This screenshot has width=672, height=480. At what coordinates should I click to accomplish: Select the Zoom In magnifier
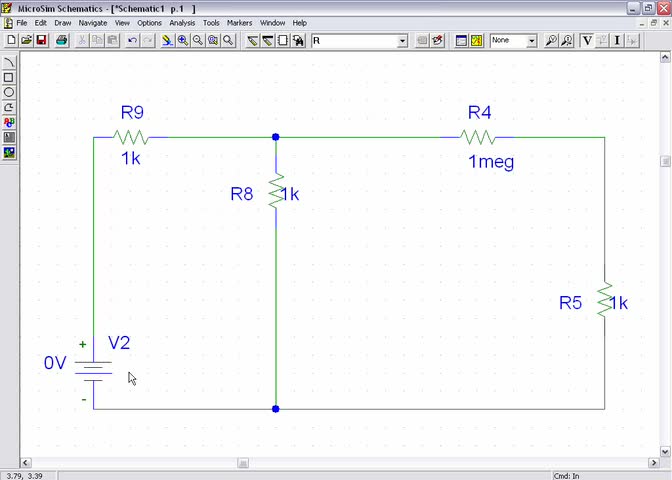[183, 40]
